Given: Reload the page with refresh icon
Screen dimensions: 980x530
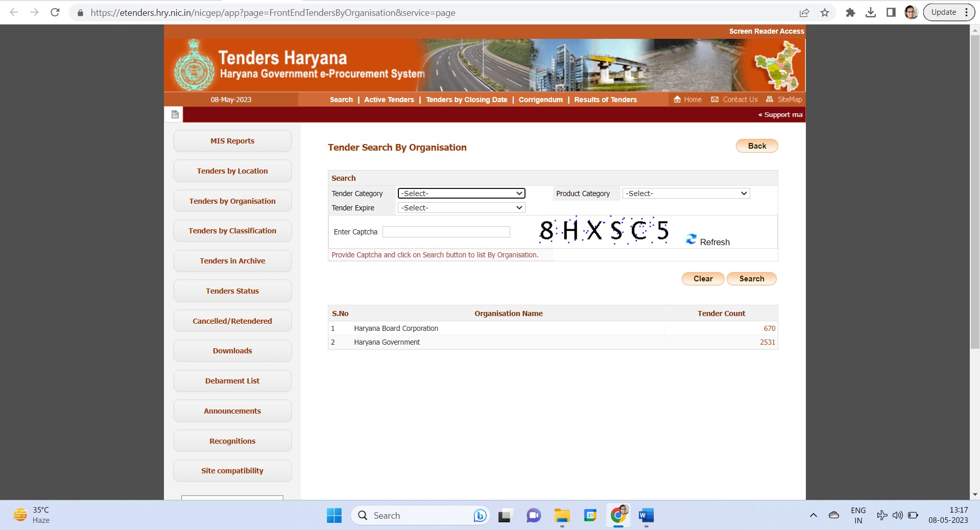Looking at the screenshot, I should tap(55, 12).
